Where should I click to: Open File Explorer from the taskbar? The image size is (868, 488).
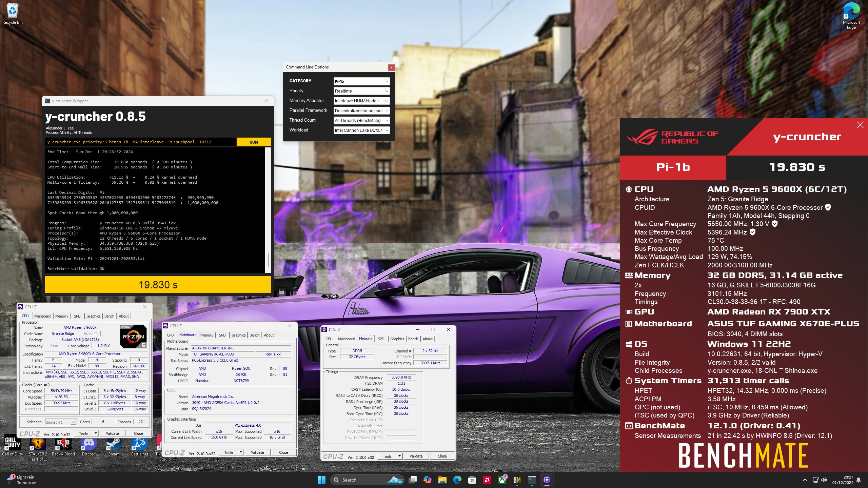pos(442,480)
